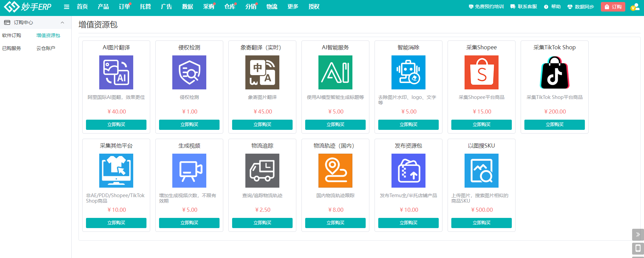644x258 pixels.
Task: Select 软件订购 in sidebar
Action: coord(12,35)
